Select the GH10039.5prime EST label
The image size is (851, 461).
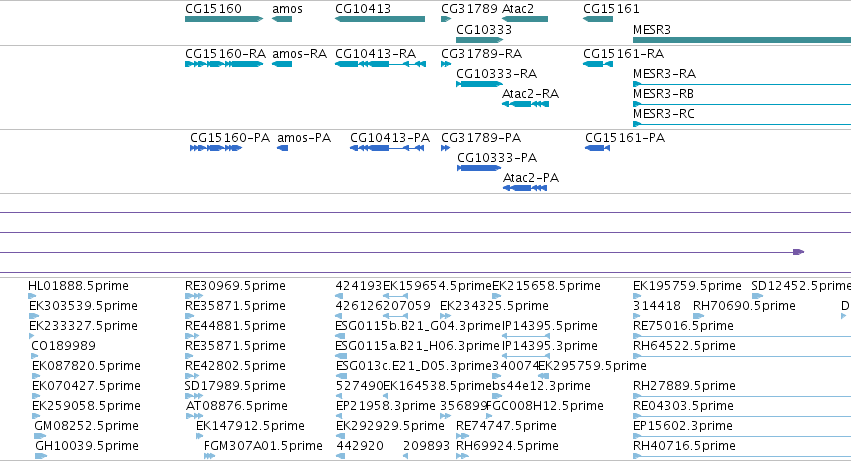87,447
